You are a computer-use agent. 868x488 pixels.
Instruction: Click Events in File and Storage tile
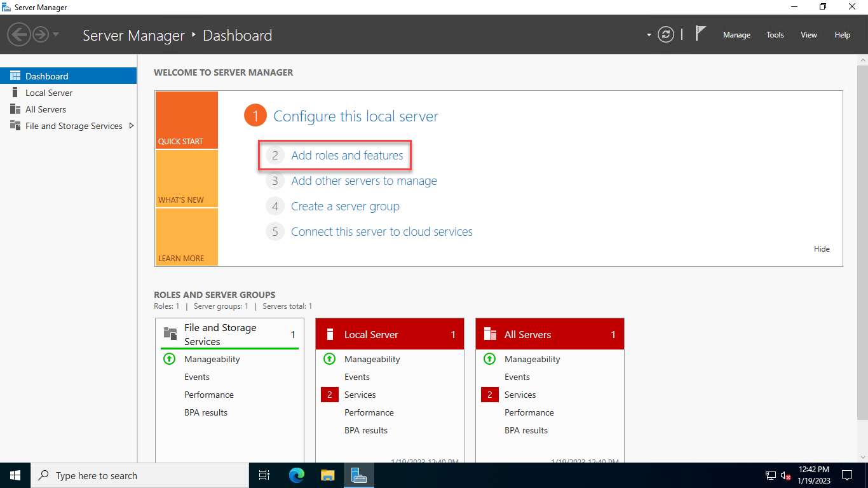pos(197,377)
